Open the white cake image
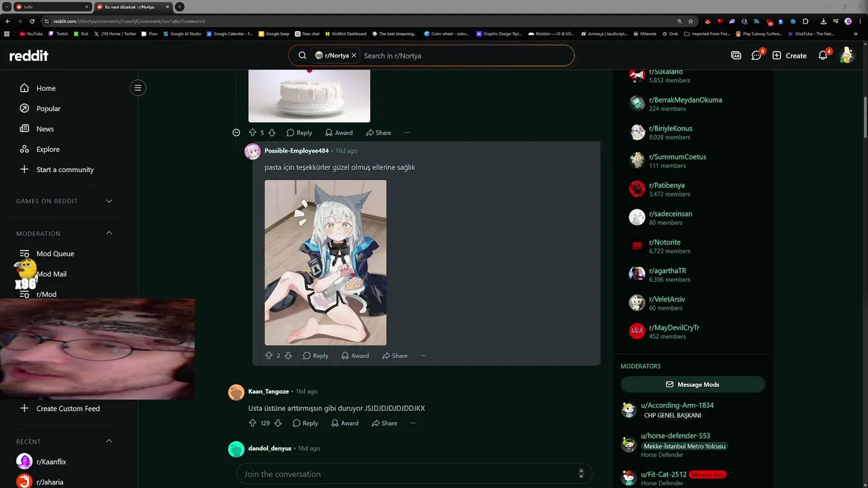Viewport: 868px width, 488px height. click(309, 96)
